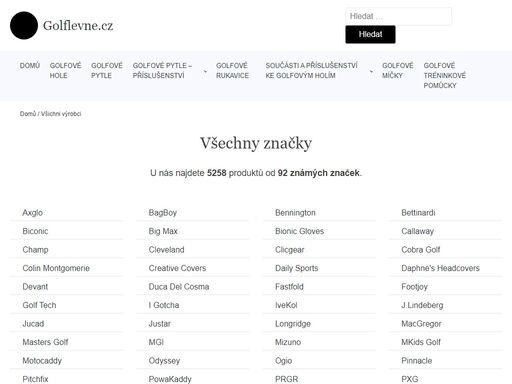
Task: View J.Lindeberg brand products
Action: (x=422, y=305)
